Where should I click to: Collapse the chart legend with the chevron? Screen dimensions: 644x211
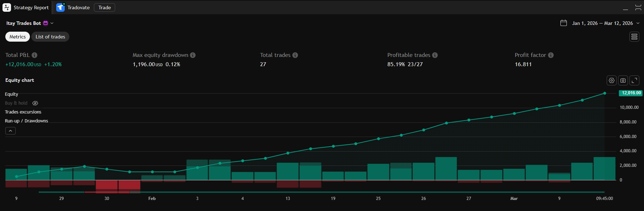coord(10,131)
